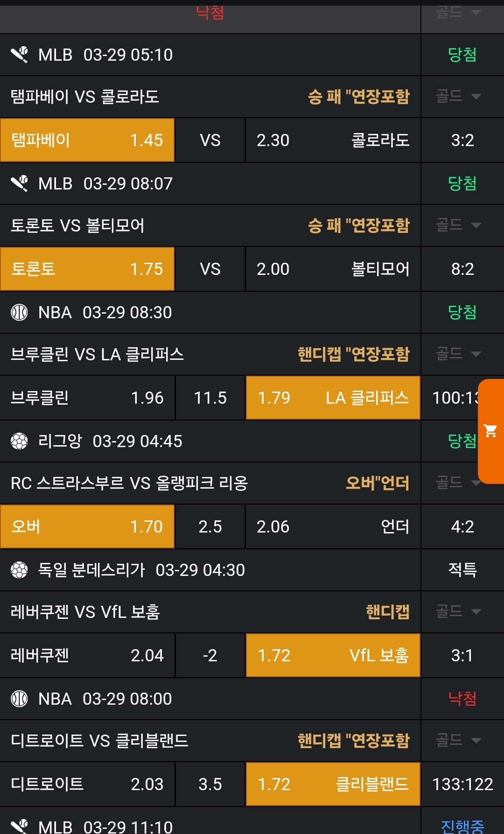Select 언더 2.06 odds option

click(333, 526)
